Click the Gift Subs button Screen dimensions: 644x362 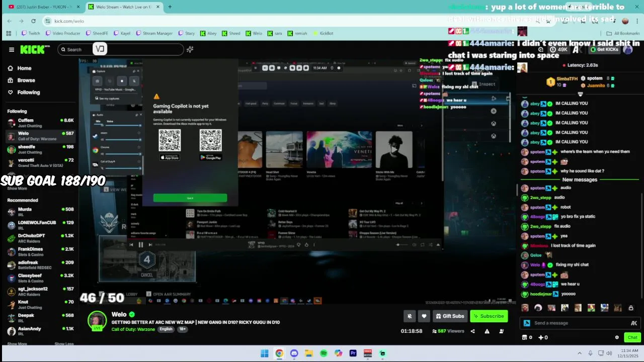(449, 316)
